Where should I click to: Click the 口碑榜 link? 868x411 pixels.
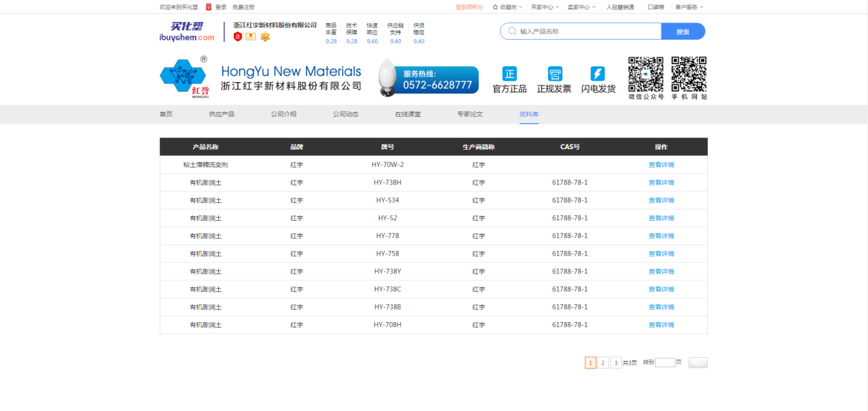coord(656,7)
